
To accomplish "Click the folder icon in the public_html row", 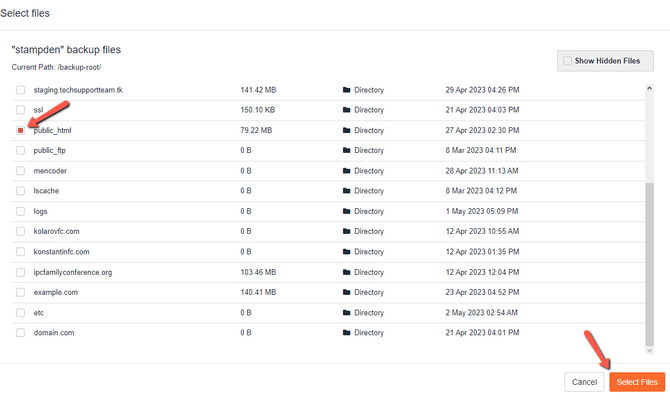I will (x=346, y=130).
